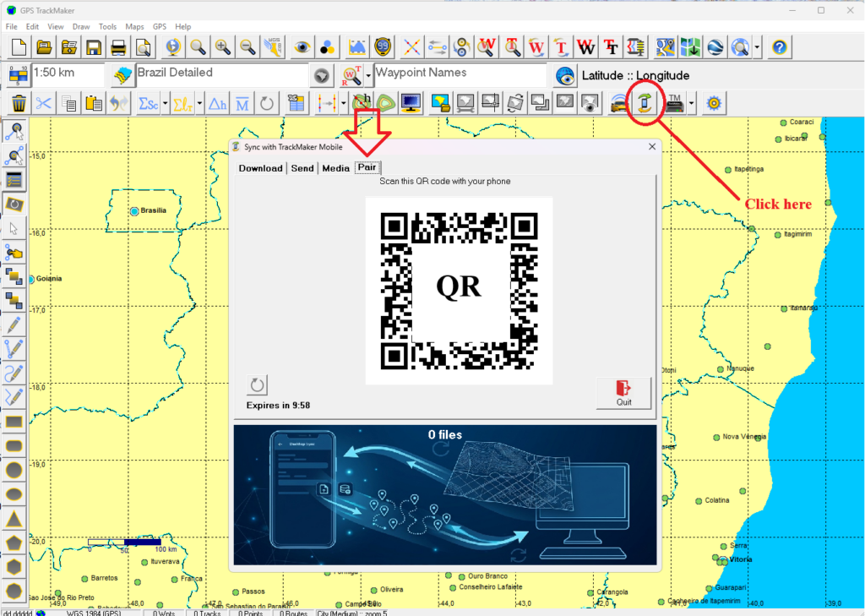
Task: Expand dropdown next to yellow Σl icon
Action: point(199,103)
